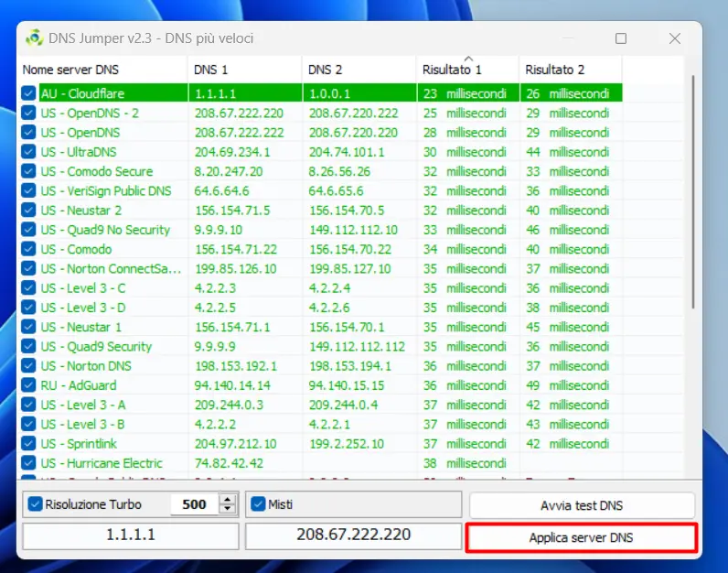Screen dimensions: 728x573
Task: Disable the Risoluzione Turbo checkbox
Action: tap(36, 504)
